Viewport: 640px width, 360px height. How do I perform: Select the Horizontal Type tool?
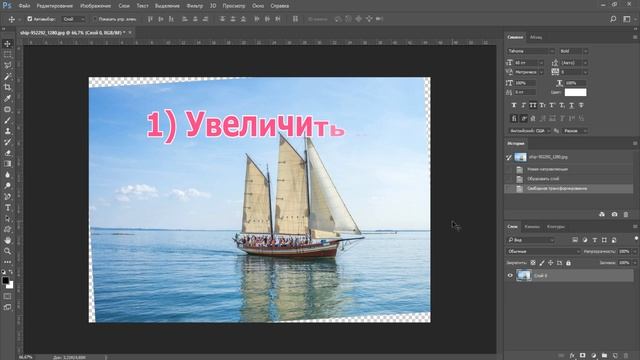coord(7,207)
